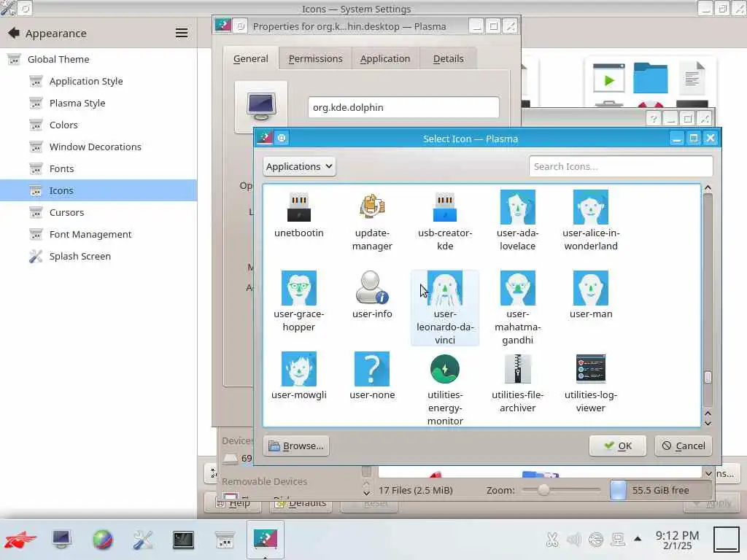747x560 pixels.
Task: Click the Browse... button
Action: [x=296, y=446]
